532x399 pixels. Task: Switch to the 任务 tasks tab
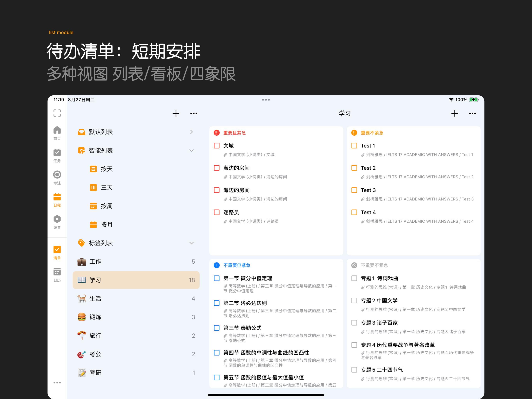point(57,155)
